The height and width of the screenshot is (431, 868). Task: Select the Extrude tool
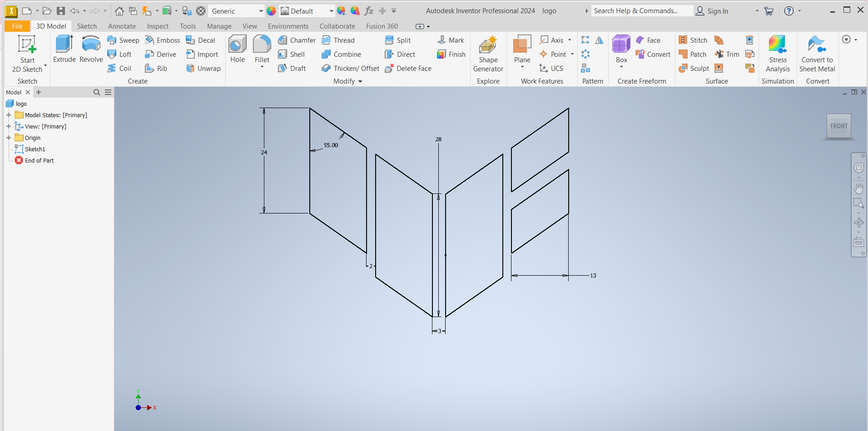(64, 49)
